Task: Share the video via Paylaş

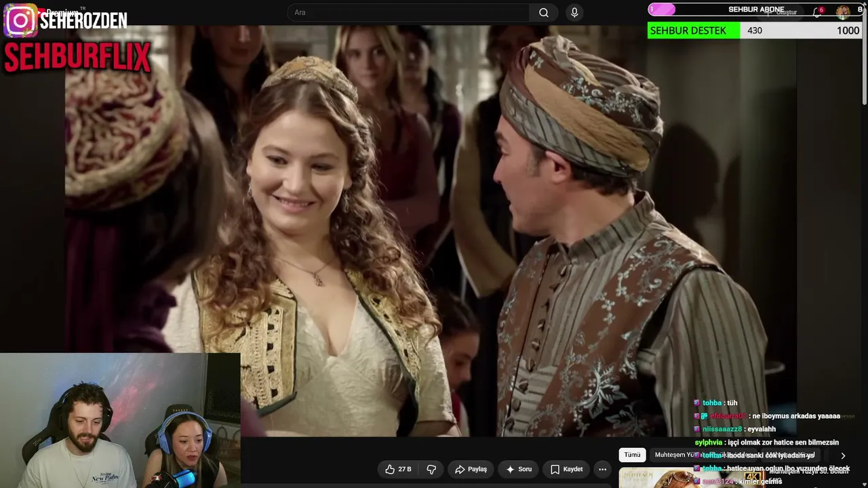Action: pos(471,469)
